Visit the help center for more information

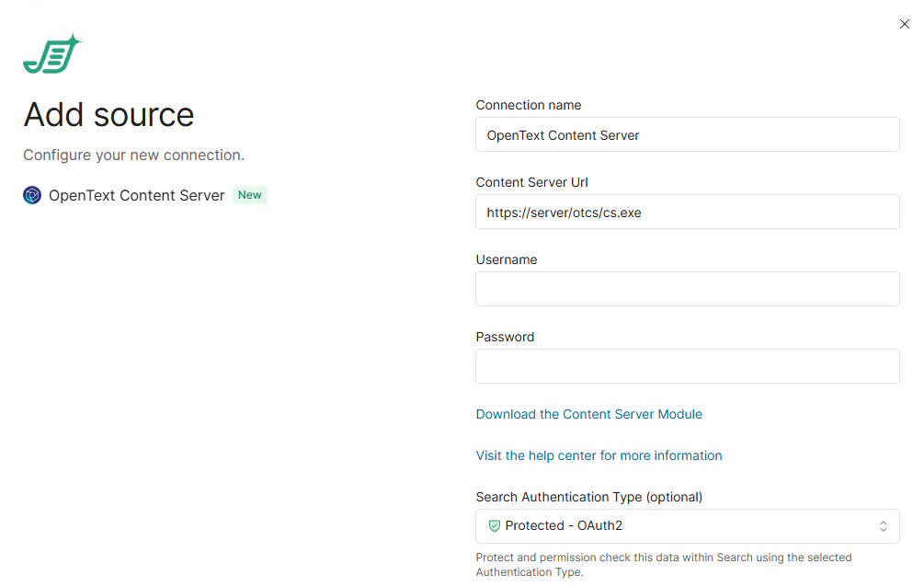tap(599, 455)
